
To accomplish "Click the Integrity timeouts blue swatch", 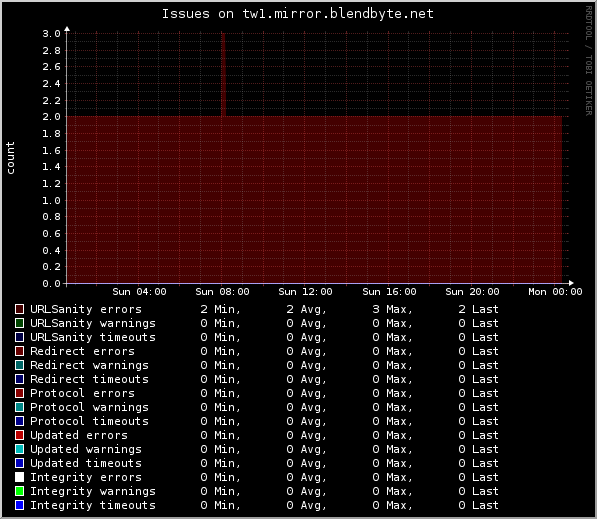I will [x=19, y=505].
